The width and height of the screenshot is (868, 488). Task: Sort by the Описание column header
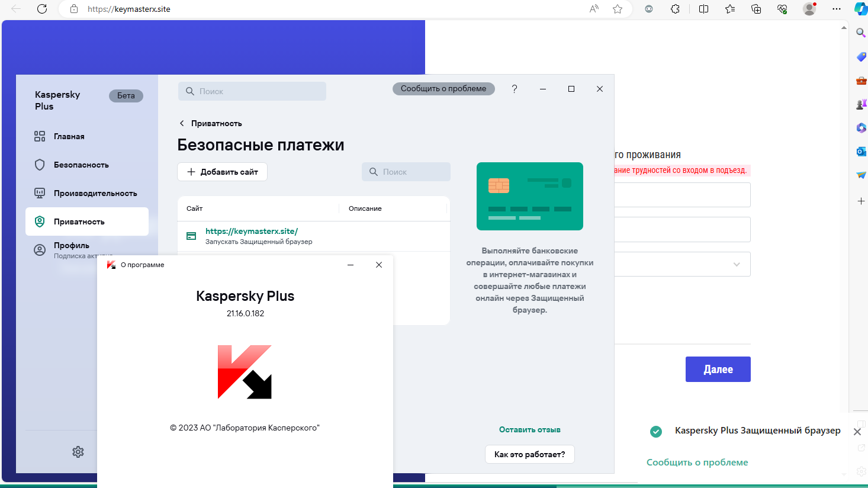(365, 208)
